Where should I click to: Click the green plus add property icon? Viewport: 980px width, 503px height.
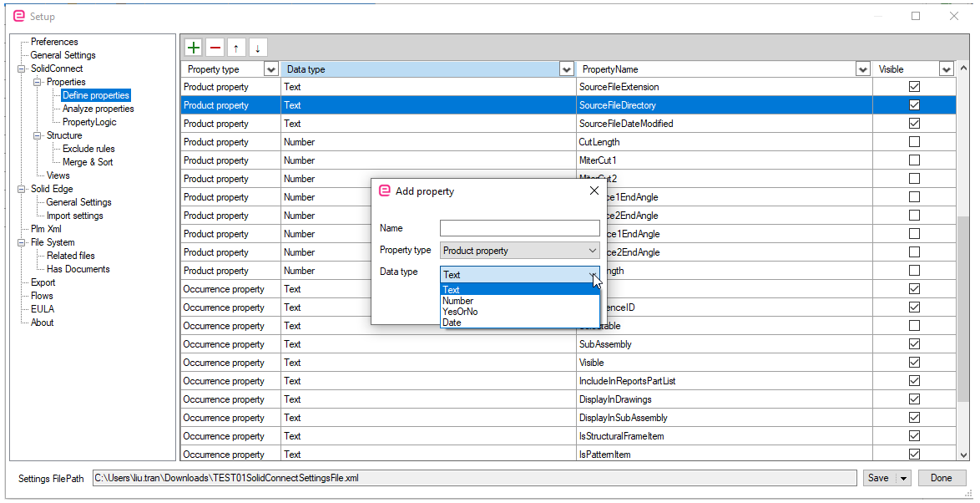[x=194, y=48]
